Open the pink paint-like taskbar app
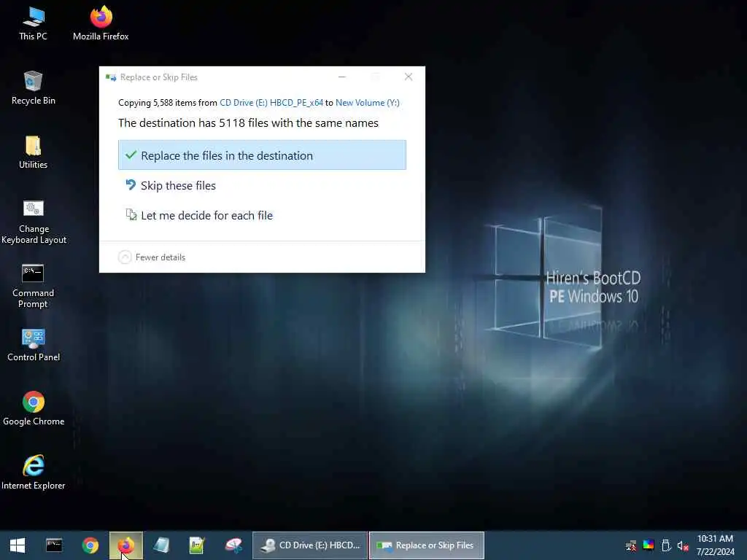This screenshot has width=747, height=560. [233, 545]
